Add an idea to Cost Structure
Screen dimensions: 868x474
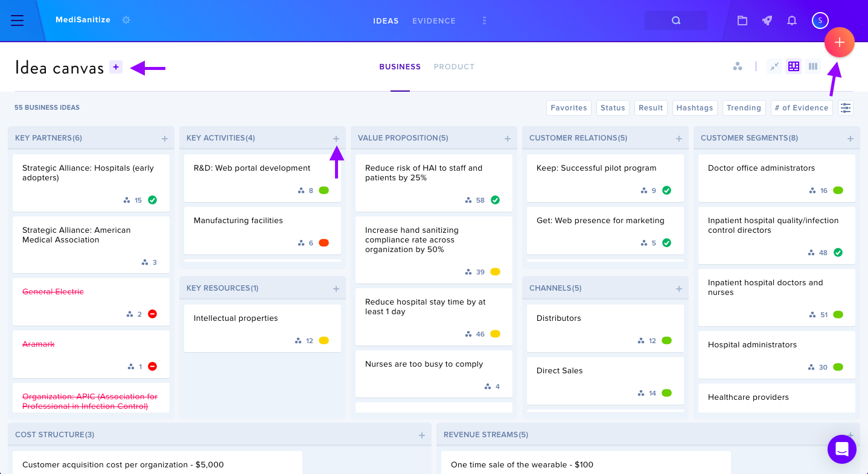tap(422, 435)
